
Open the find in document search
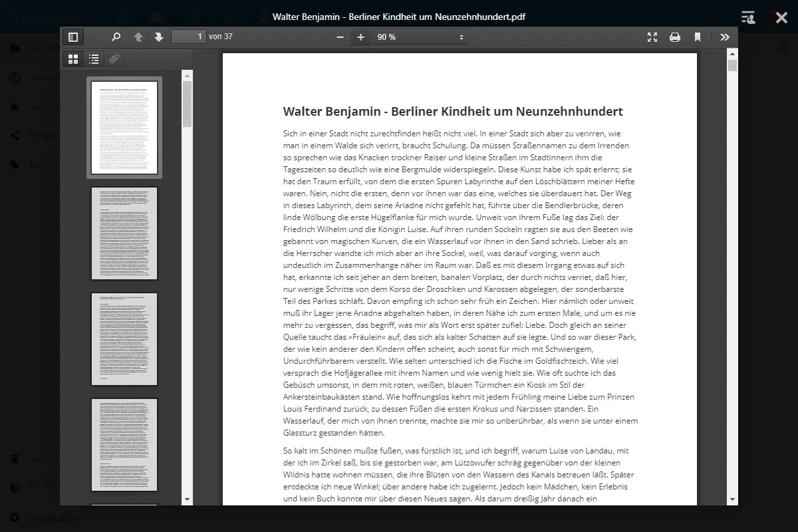(x=116, y=37)
